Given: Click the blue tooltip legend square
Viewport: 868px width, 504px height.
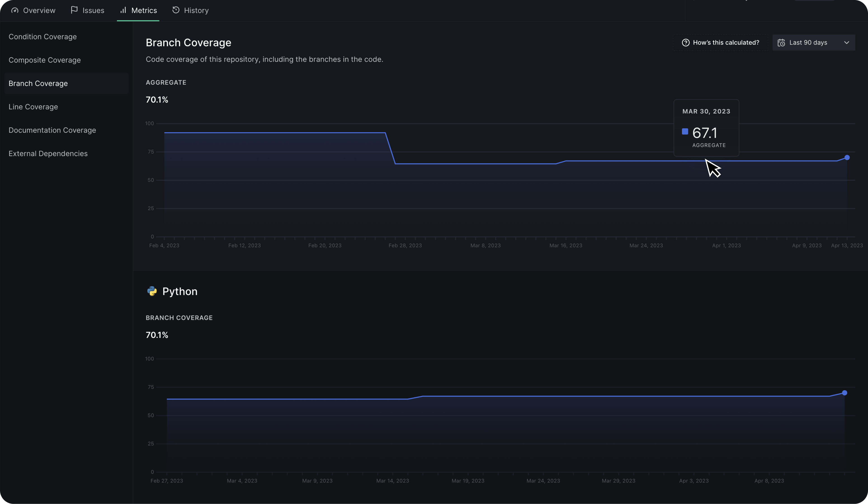Looking at the screenshot, I should [685, 131].
